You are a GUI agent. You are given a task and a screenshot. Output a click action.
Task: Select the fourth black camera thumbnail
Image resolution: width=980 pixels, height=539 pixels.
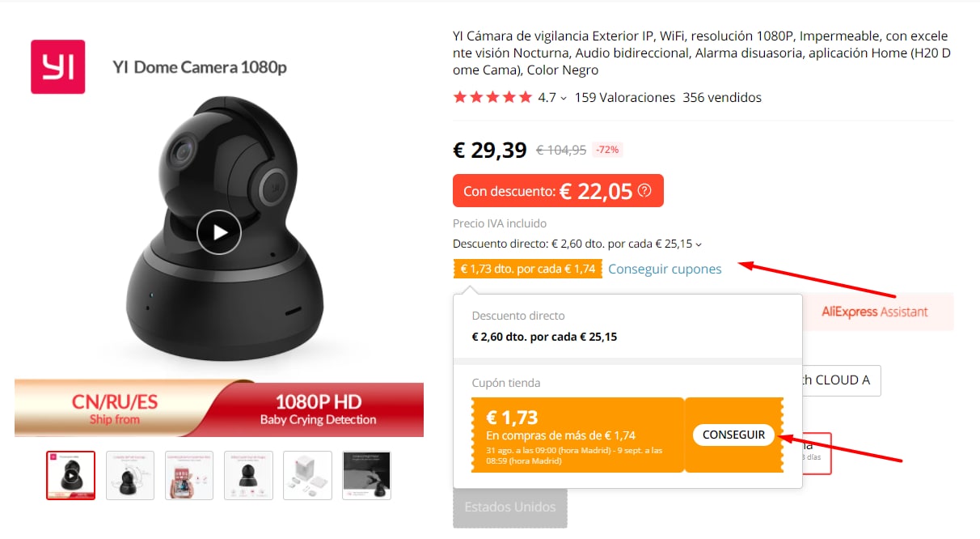248,475
